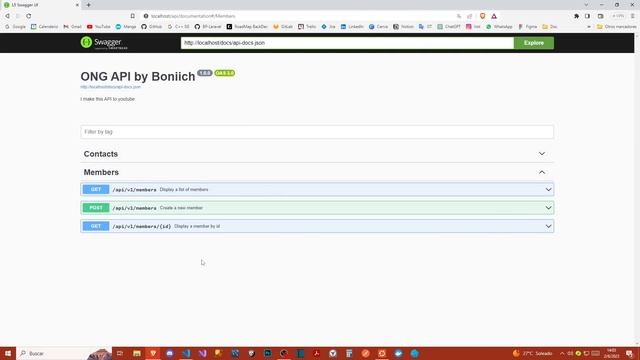Open Visual Studio from the taskbar
Viewport: 640px width, 360px height.
(x=202, y=353)
